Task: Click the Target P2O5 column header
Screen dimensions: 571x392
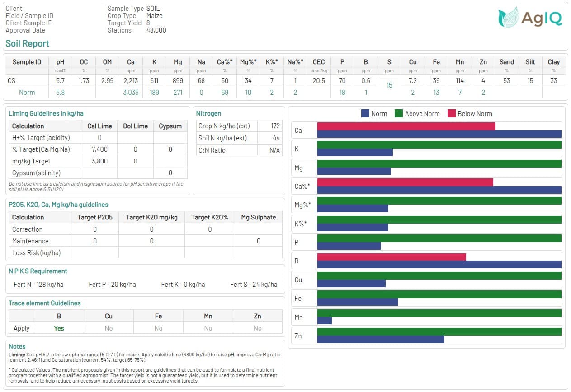Action: click(95, 217)
